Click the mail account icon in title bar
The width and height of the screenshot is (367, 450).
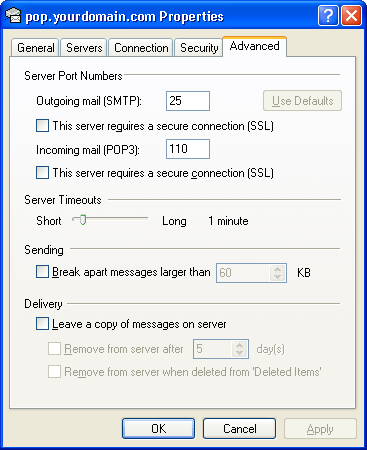[x=13, y=15]
